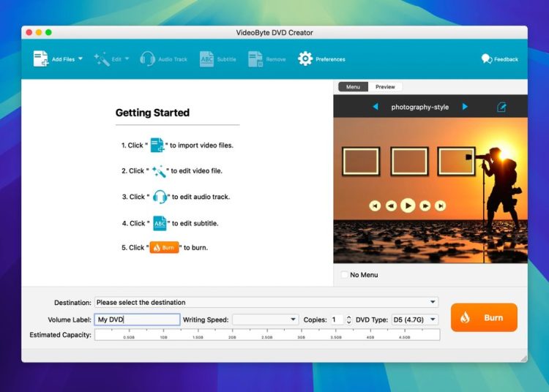
Task: Open Feedback speech bubble icon
Action: click(x=486, y=59)
